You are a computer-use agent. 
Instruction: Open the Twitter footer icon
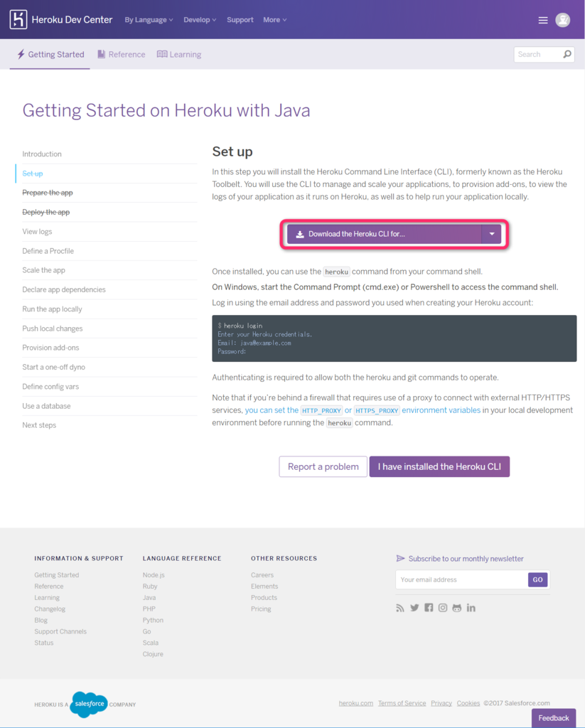click(414, 608)
